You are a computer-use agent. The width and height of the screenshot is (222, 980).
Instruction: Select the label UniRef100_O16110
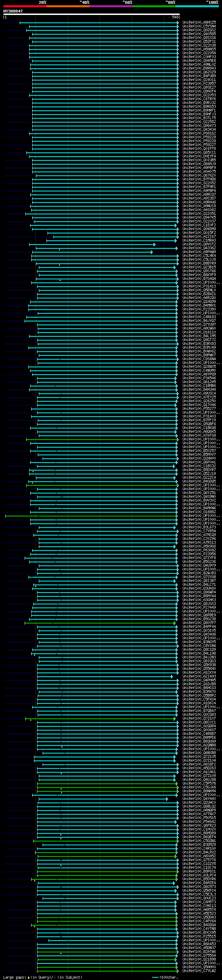tap(199, 332)
